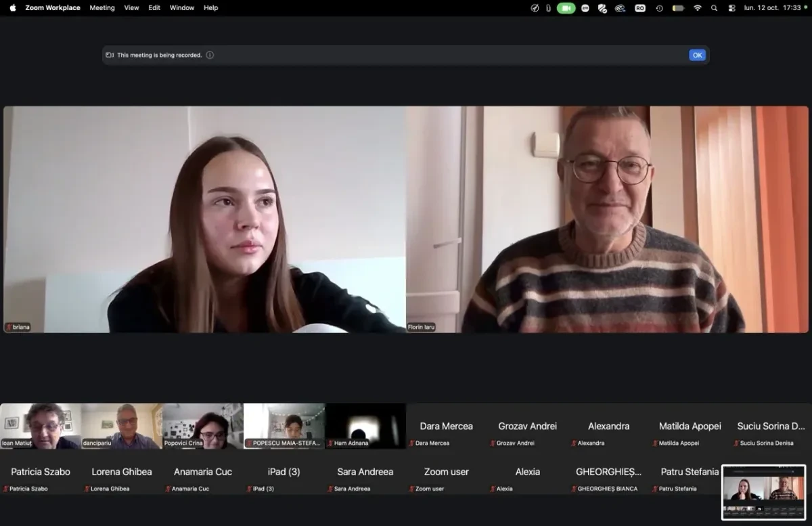Click the 'This meeting is being recorded.' text
812x526 pixels.
tap(160, 56)
